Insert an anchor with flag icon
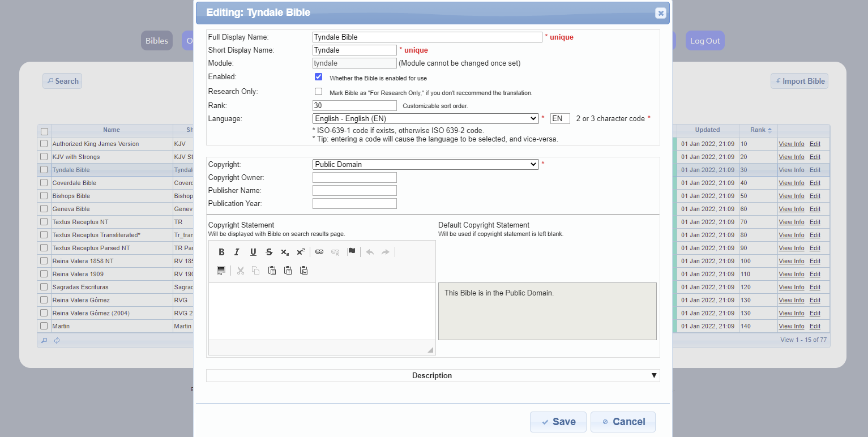The image size is (868, 437). click(x=351, y=252)
